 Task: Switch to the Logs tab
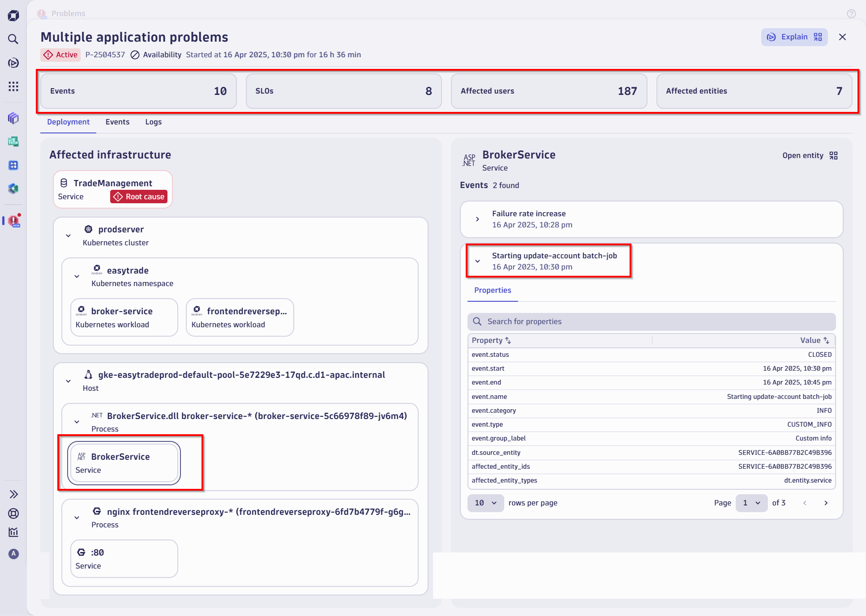pyautogui.click(x=153, y=122)
